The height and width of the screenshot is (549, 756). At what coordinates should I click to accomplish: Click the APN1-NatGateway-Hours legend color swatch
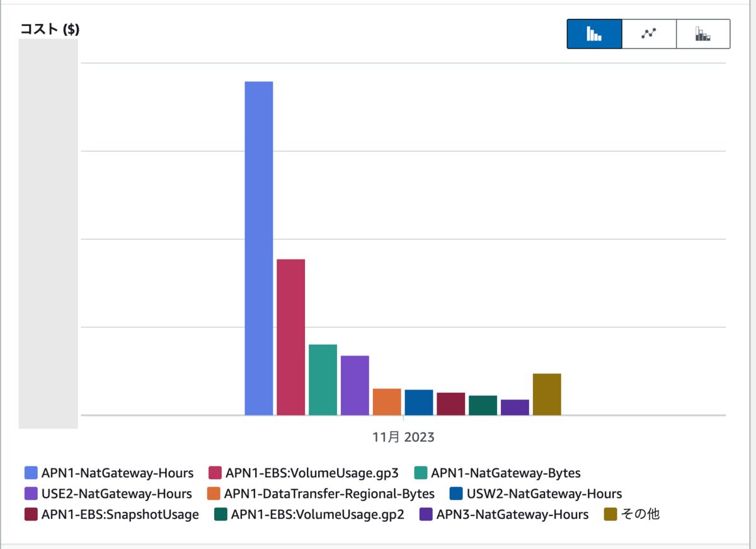31,473
